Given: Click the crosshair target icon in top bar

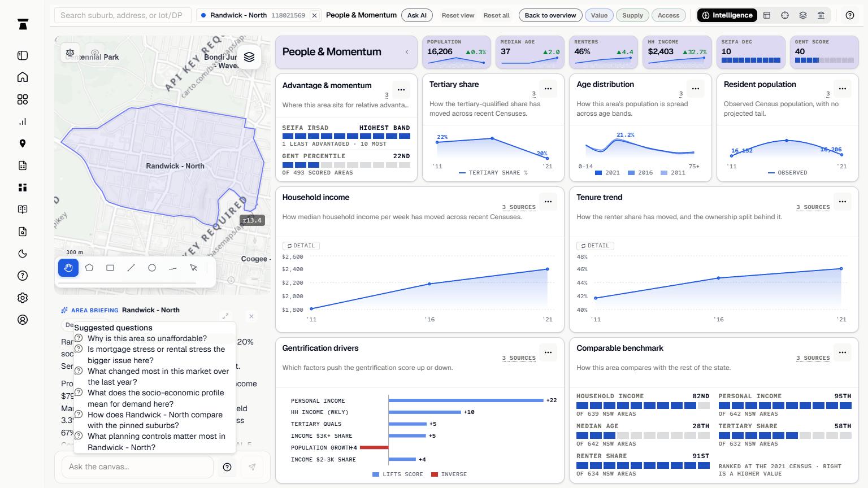Looking at the screenshot, I should point(785,15).
